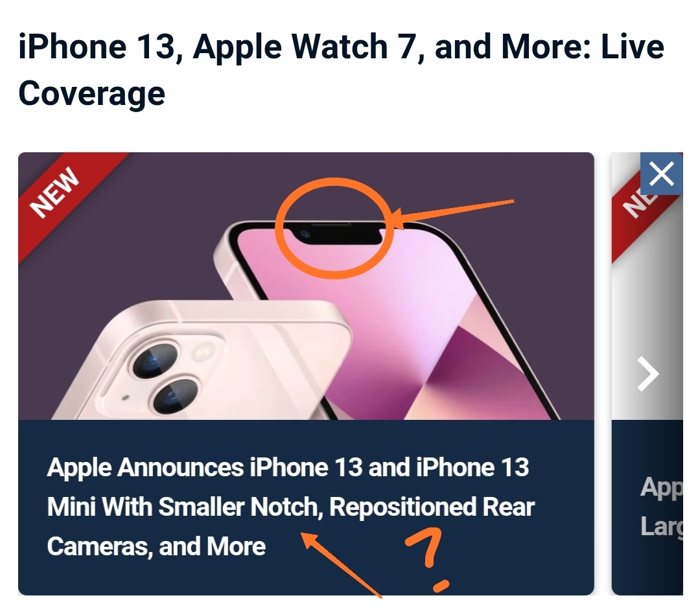The height and width of the screenshot is (611, 700).
Task: Click the word Coverage in the page heading
Action: click(92, 94)
